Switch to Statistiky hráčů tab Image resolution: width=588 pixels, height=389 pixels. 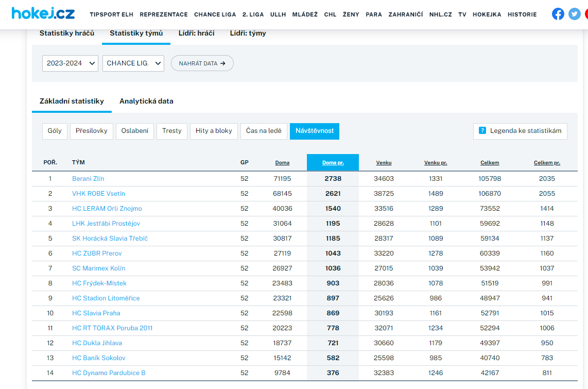point(67,33)
